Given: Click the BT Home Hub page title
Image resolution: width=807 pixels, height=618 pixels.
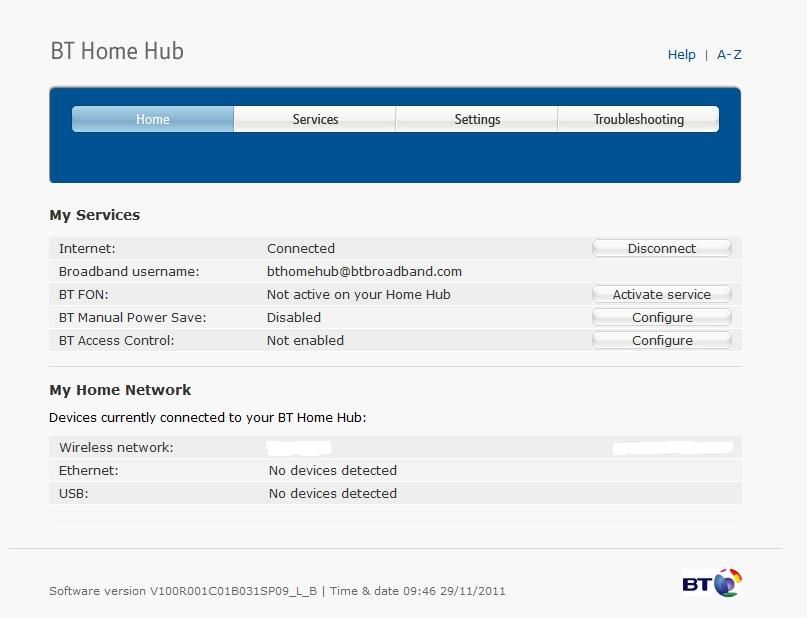Looking at the screenshot, I should pos(117,51).
